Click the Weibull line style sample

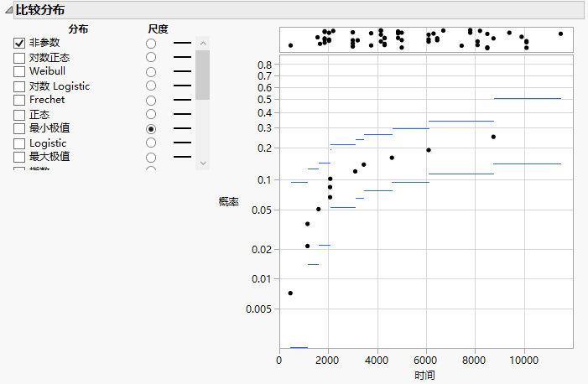(182, 71)
